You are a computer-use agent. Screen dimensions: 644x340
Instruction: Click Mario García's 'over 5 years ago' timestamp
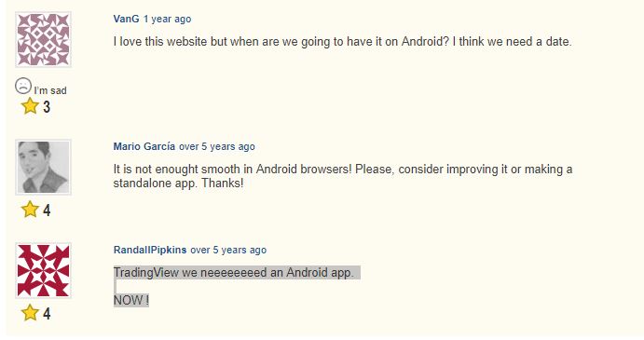click(217, 146)
